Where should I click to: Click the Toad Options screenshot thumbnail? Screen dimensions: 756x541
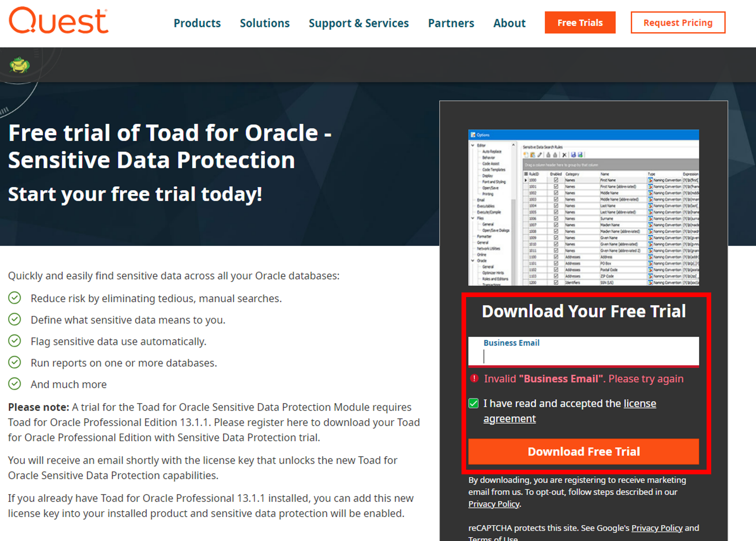click(583, 207)
